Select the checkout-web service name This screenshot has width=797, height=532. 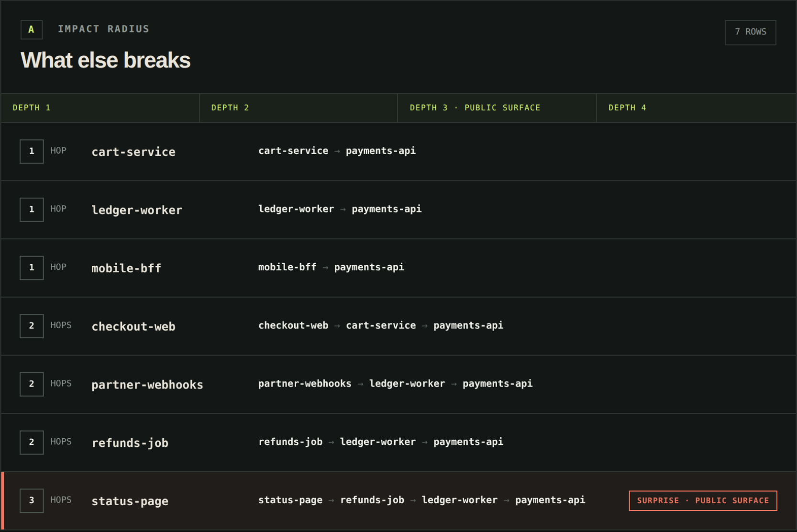[x=133, y=326]
